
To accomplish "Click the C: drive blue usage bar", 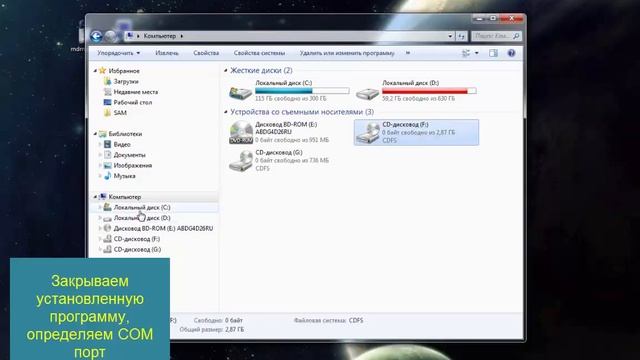I will pyautogui.click(x=302, y=91).
